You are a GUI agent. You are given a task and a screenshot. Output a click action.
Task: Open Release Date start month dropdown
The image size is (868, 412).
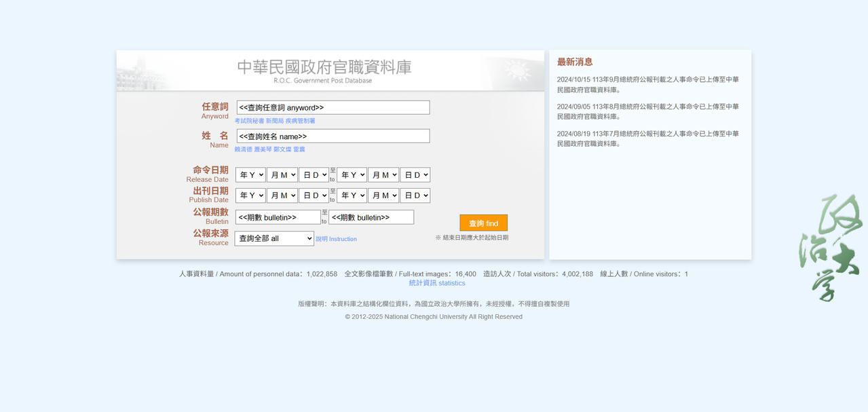(x=282, y=175)
